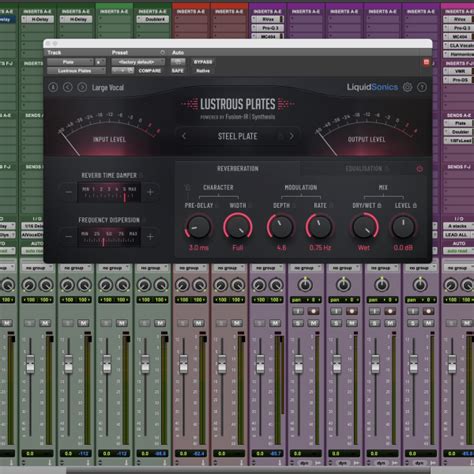Image resolution: width=474 pixels, height=474 pixels.
Task: Open the preset librarian circle icon
Action: (x=162, y=53)
